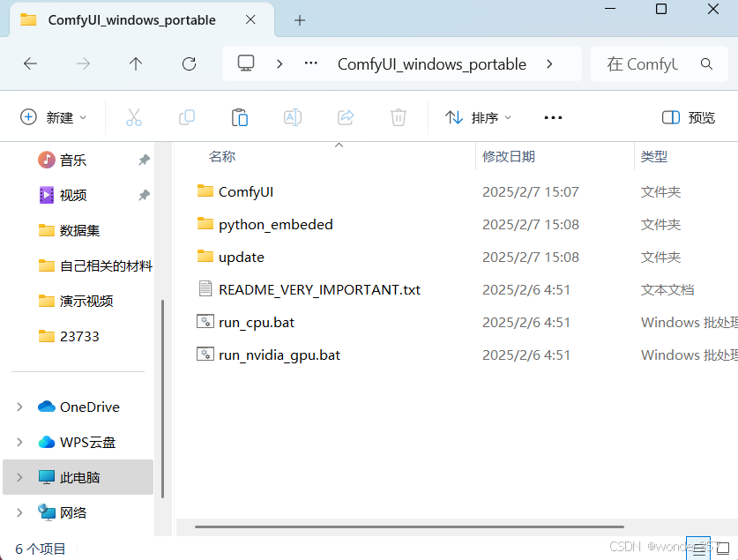Toggle the 预览 preview pane
The image size is (738, 560).
coord(688,117)
